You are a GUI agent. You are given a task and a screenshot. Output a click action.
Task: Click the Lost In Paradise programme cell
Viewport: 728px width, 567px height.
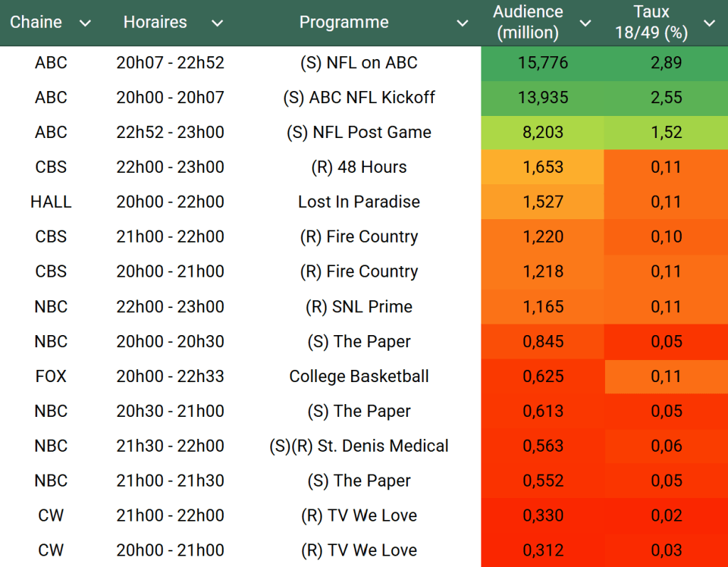[x=359, y=202]
